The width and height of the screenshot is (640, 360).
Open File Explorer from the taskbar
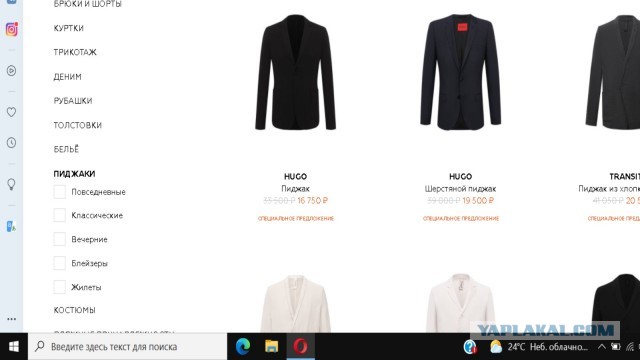tap(271, 347)
